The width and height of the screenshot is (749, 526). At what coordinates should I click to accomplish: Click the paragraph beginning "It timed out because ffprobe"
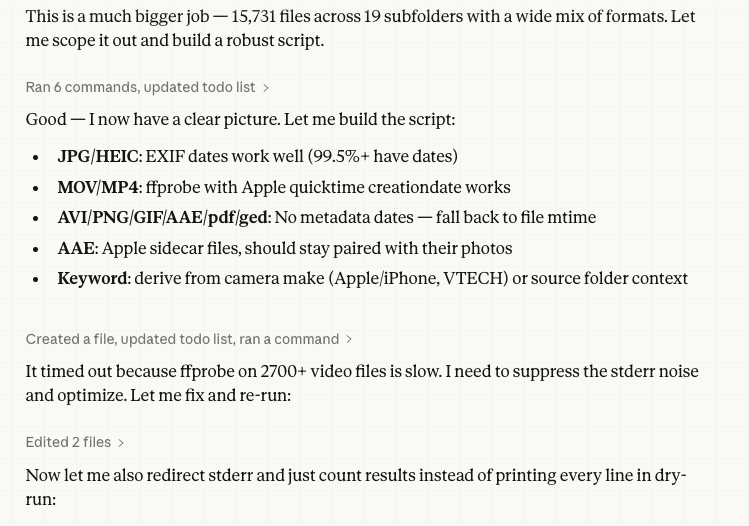[360, 383]
